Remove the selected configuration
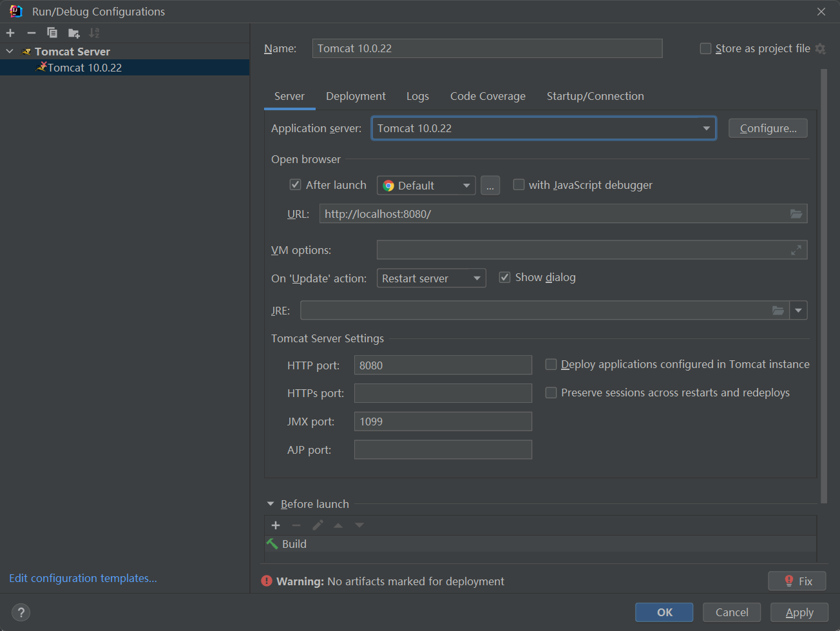Screen dimensions: 840x631 [31, 33]
